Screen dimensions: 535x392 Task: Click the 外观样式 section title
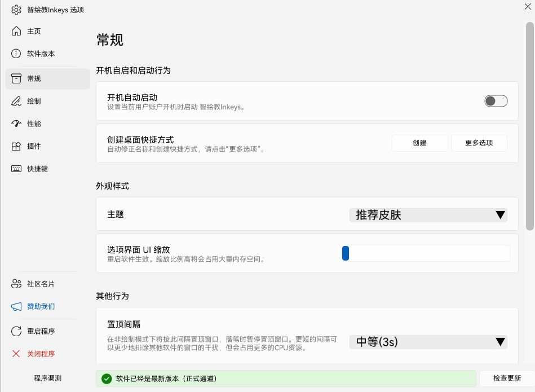pyautogui.click(x=113, y=186)
